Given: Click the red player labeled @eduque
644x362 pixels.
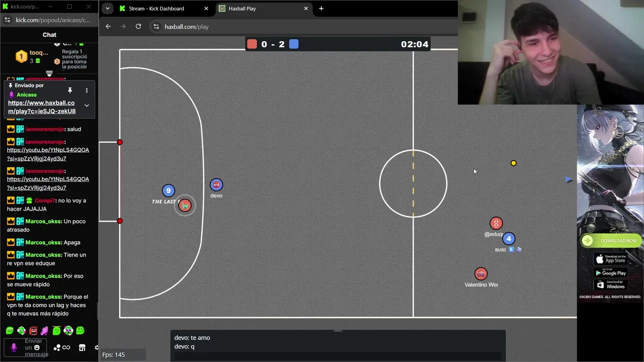Looking at the screenshot, I should point(496,223).
